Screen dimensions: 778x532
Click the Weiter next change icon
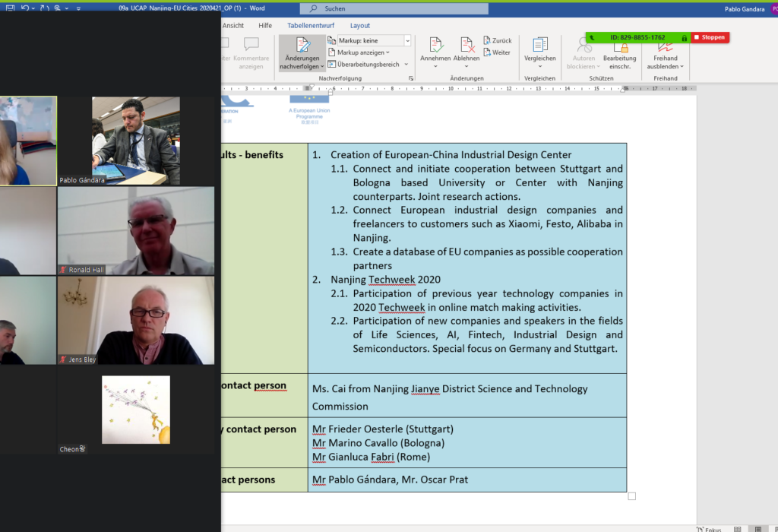(x=498, y=52)
